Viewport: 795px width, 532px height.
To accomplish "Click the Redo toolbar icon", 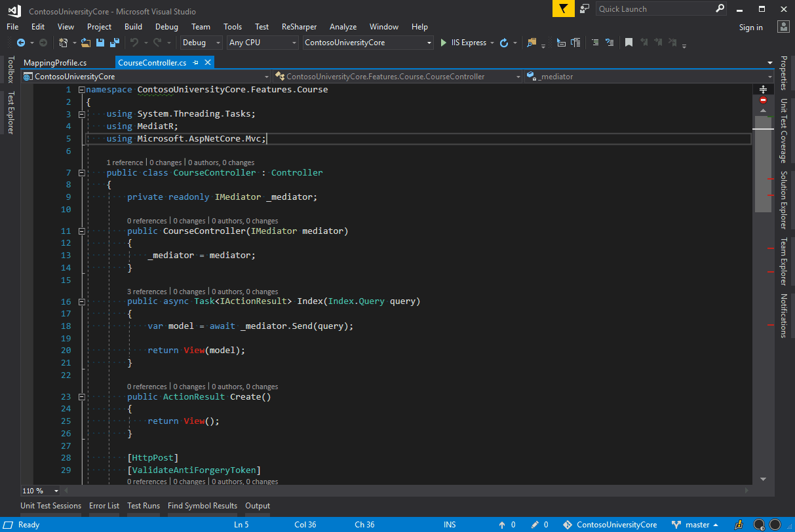I will [157, 43].
